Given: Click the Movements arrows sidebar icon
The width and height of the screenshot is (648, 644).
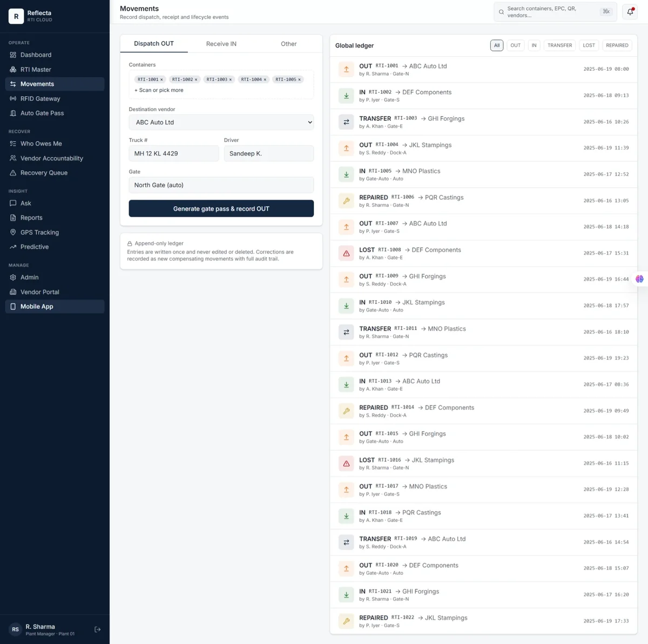Looking at the screenshot, I should [x=13, y=84].
